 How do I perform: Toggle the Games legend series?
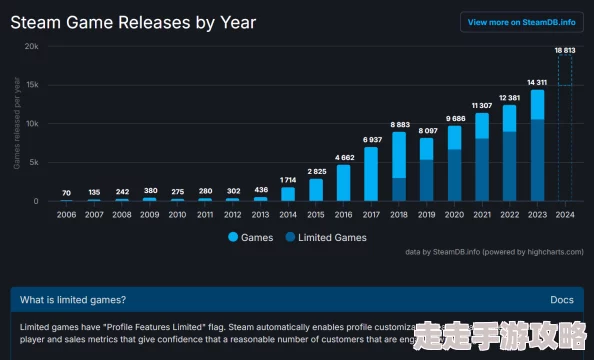pyautogui.click(x=251, y=238)
